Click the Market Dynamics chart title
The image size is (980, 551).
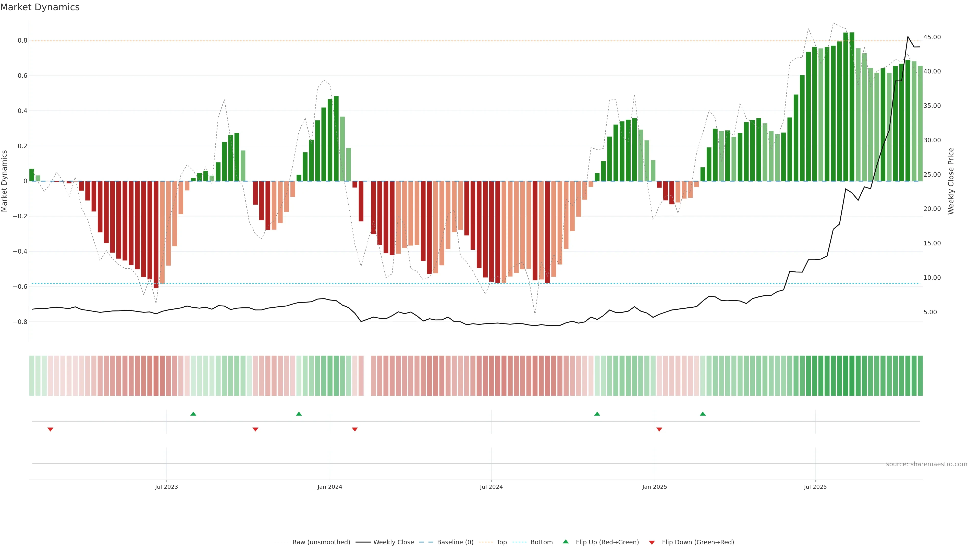coord(40,7)
